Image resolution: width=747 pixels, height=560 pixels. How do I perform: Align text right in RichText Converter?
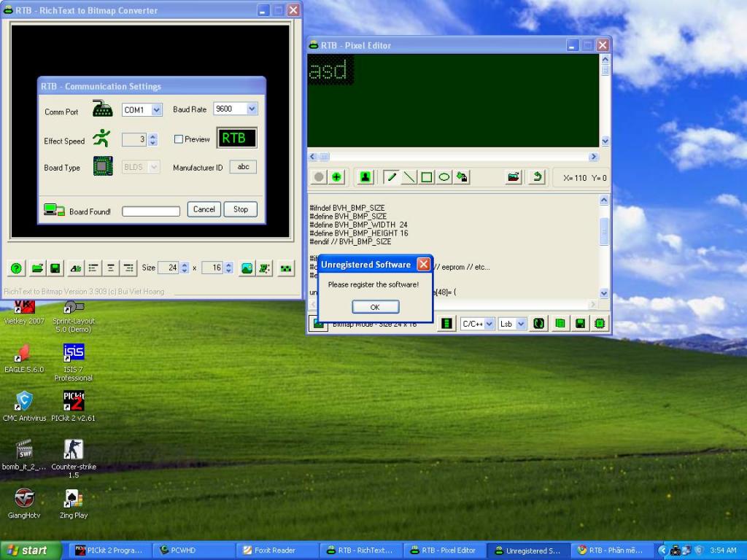(x=128, y=268)
